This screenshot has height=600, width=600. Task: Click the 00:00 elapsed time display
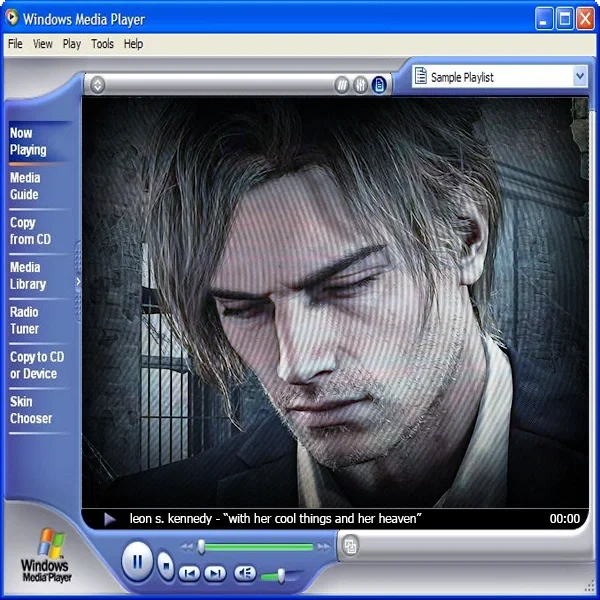[x=564, y=518]
